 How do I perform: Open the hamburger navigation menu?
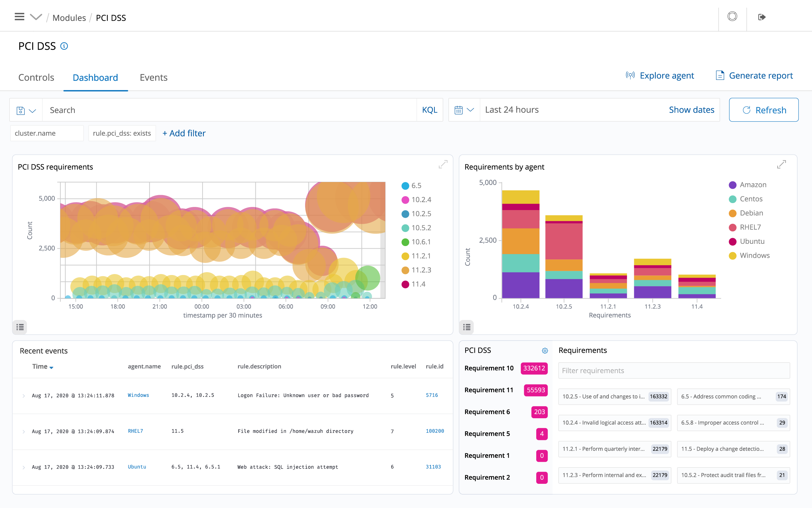19,17
